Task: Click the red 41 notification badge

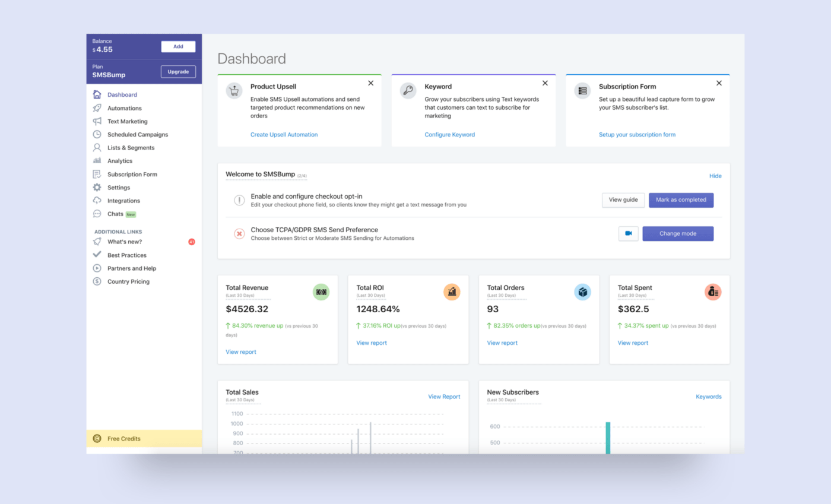Action: click(192, 242)
